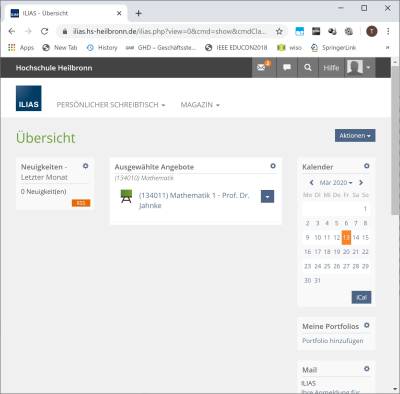Expand the Aktionen dropdown button
Viewport: 400px width, 394px height.
coord(355,136)
